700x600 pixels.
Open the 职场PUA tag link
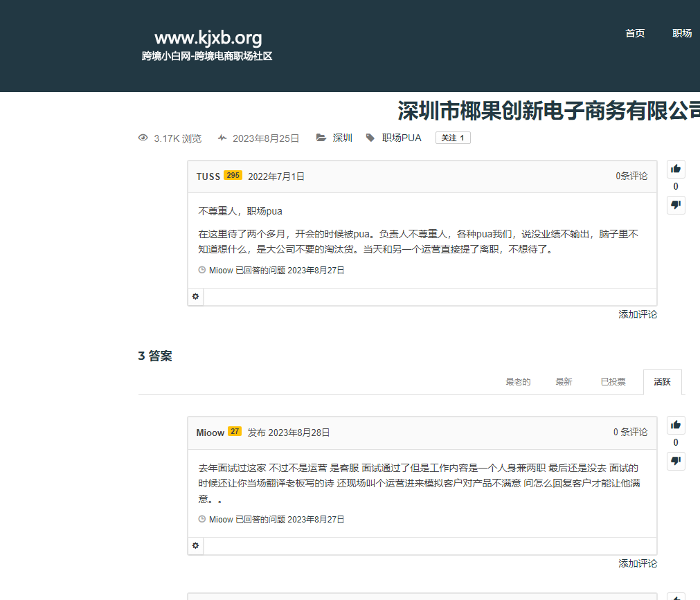[402, 138]
